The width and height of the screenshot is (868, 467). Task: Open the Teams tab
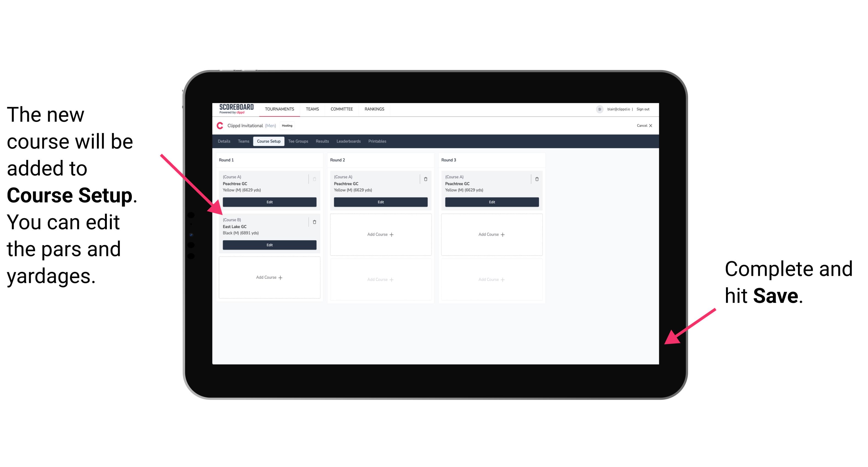pos(242,141)
